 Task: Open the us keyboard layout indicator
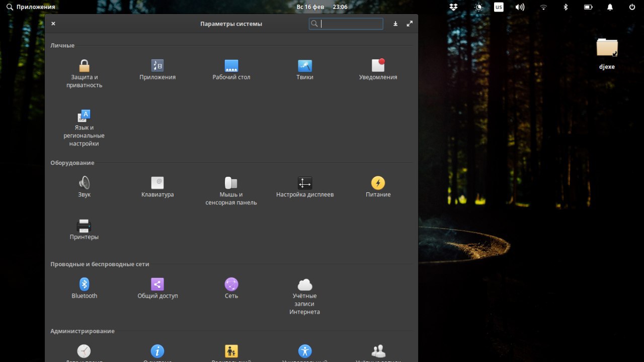point(499,7)
